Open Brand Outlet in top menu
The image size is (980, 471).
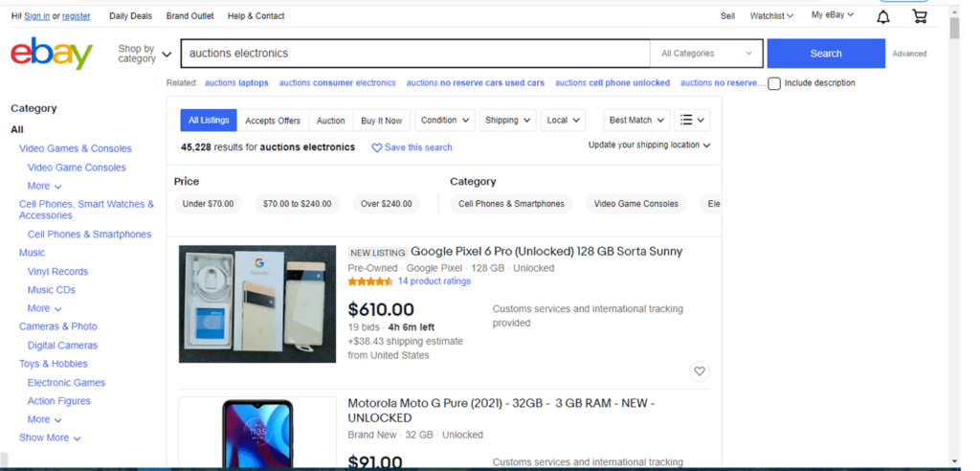[189, 16]
